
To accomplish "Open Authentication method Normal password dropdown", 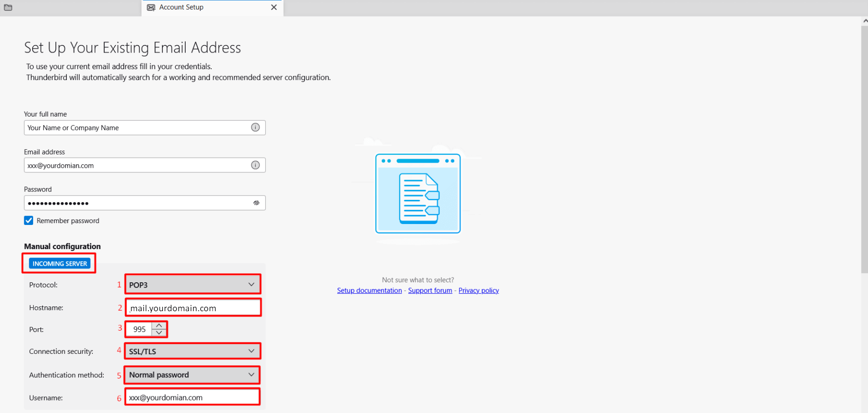I will (192, 375).
